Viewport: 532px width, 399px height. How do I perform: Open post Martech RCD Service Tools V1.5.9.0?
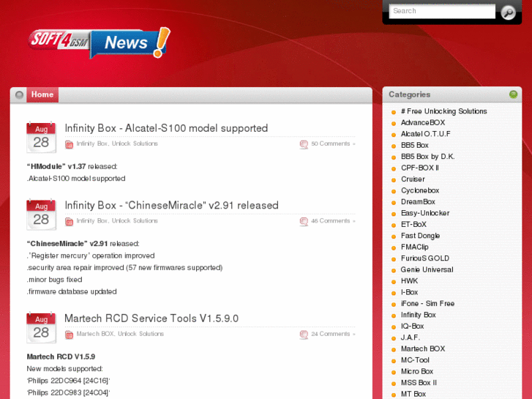[151, 318]
